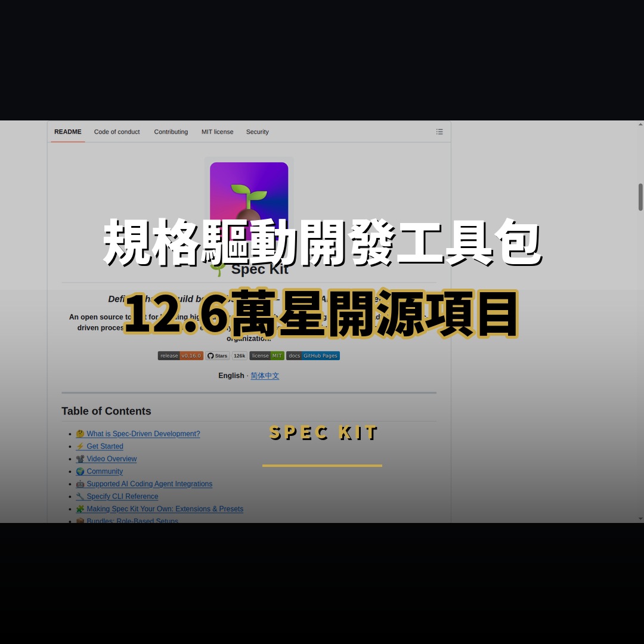Switch to the Security tab

tap(258, 132)
